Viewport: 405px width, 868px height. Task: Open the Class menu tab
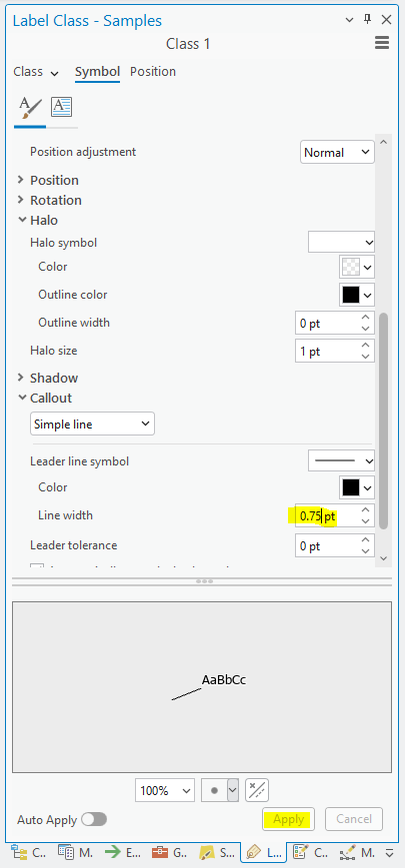coord(35,72)
